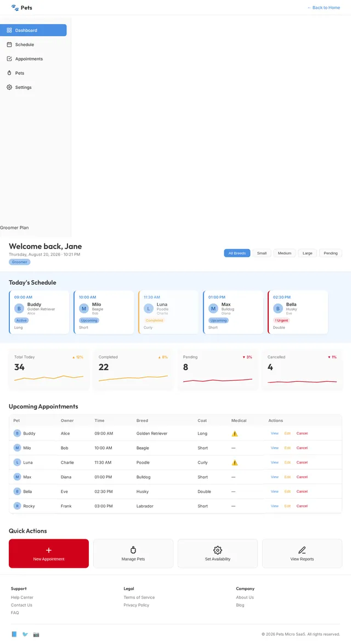Edit Max's appointment

click(287, 477)
